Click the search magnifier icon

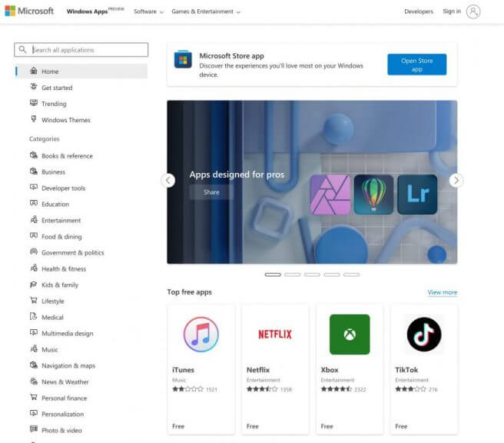click(x=22, y=49)
